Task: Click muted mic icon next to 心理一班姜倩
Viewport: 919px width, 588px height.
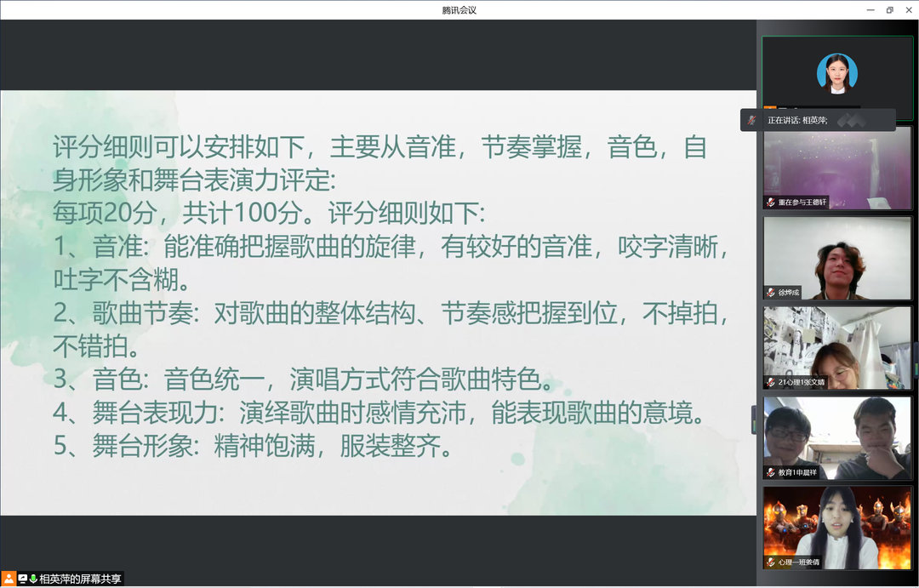Action: point(771,562)
